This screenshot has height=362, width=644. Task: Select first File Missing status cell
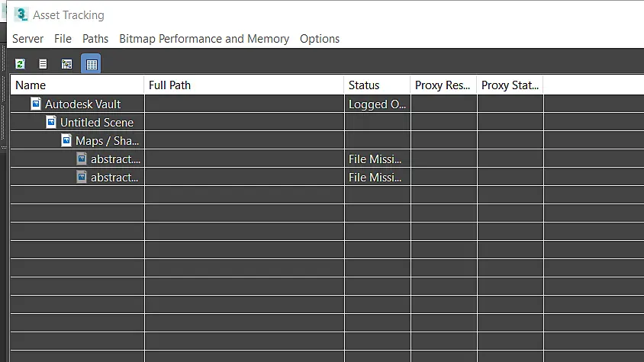378,159
